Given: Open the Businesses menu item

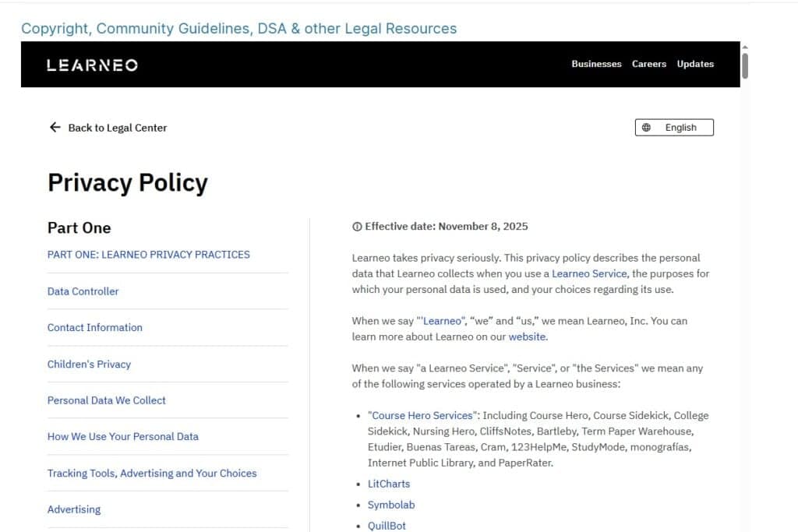Looking at the screenshot, I should tap(596, 64).
